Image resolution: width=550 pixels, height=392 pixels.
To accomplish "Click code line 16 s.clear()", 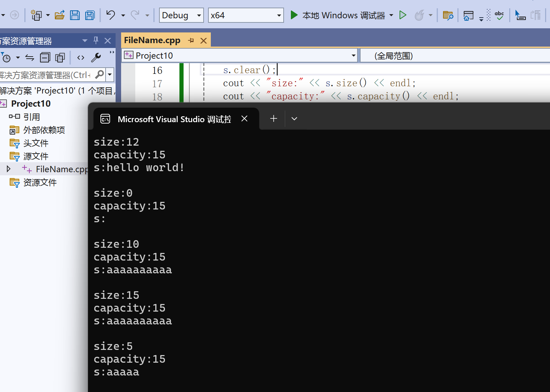I will tap(249, 70).
